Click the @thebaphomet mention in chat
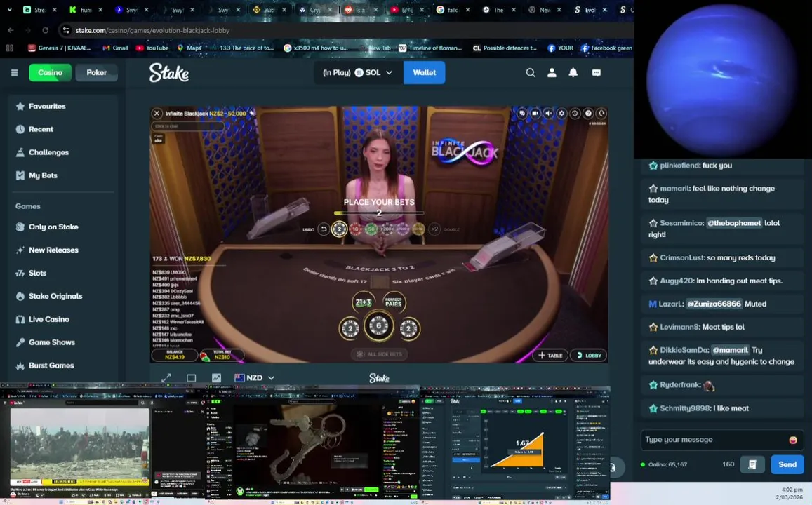Screen dimensions: 812x505 pos(734,223)
